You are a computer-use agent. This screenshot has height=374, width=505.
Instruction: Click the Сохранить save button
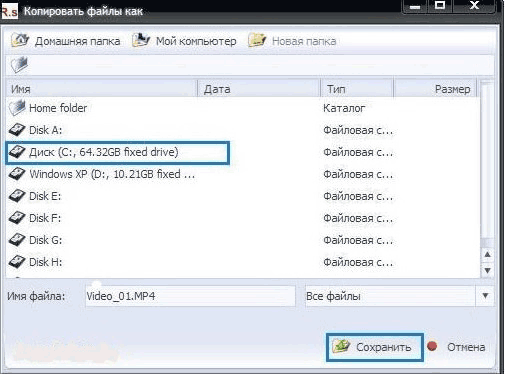pyautogui.click(x=375, y=347)
